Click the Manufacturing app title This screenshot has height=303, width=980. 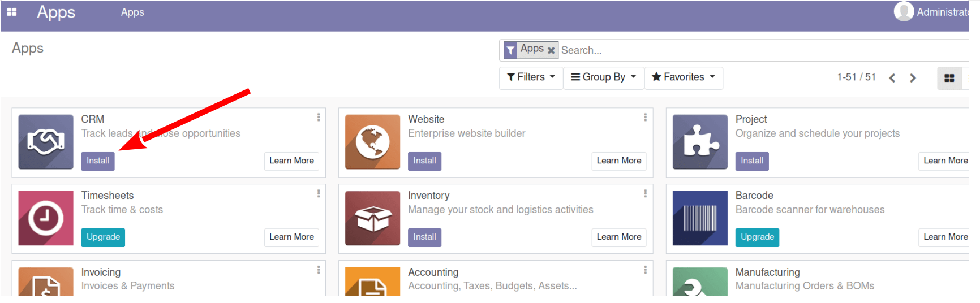(x=768, y=272)
